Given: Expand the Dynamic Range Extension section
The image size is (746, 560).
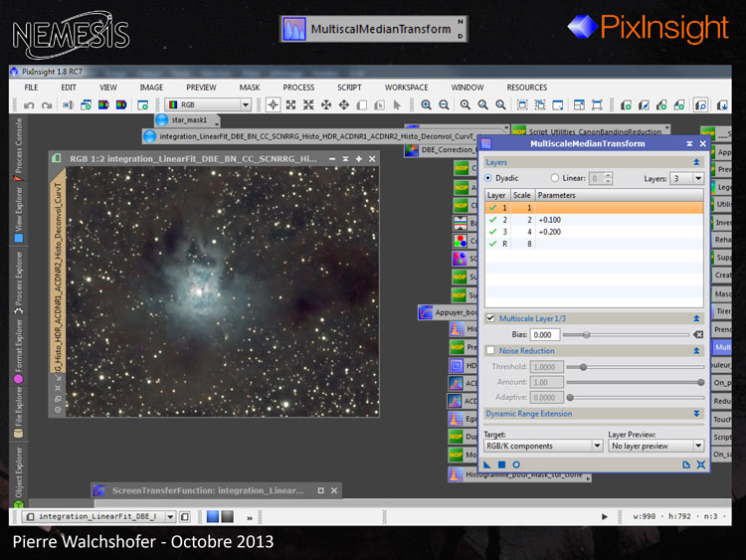Looking at the screenshot, I should (x=696, y=414).
